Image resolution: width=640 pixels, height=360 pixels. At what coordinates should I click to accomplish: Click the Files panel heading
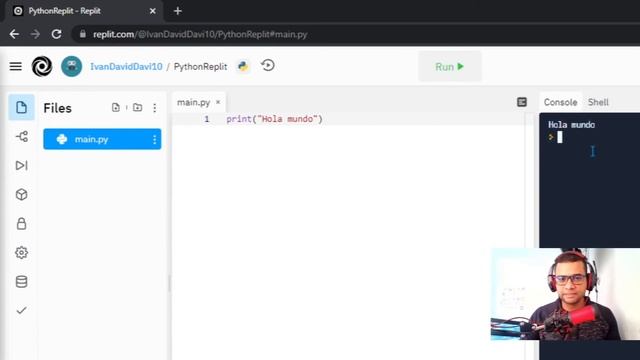tap(58, 108)
